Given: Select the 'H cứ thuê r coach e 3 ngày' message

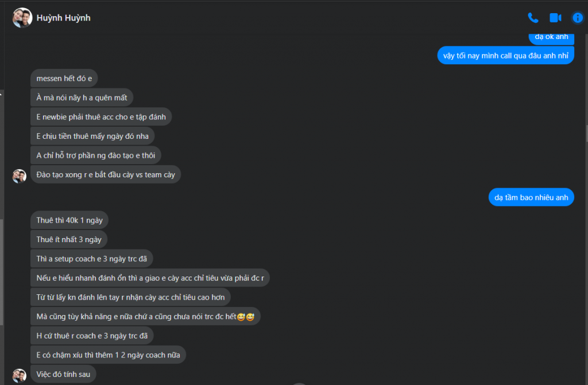Looking at the screenshot, I should tap(92, 336).
